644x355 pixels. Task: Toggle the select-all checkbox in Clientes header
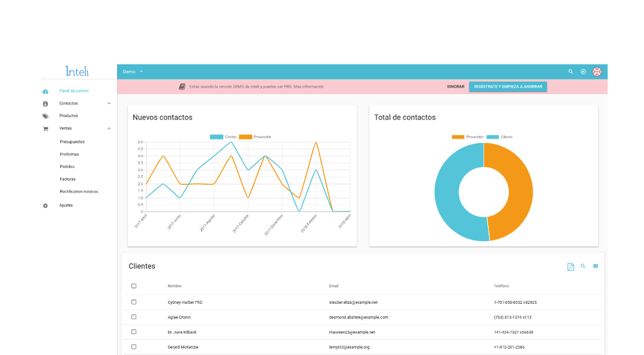(x=134, y=286)
